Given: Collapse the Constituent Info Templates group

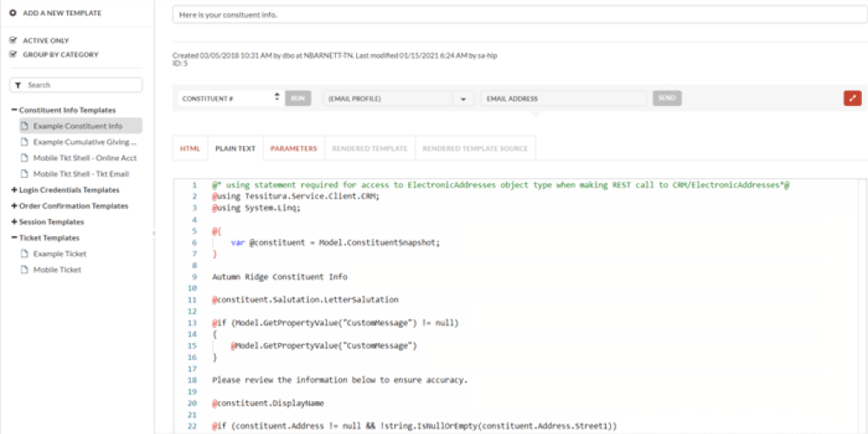Looking at the screenshot, I should tap(14, 110).
